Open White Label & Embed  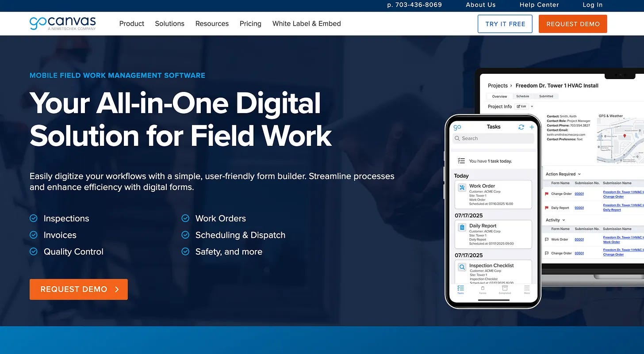[307, 23]
